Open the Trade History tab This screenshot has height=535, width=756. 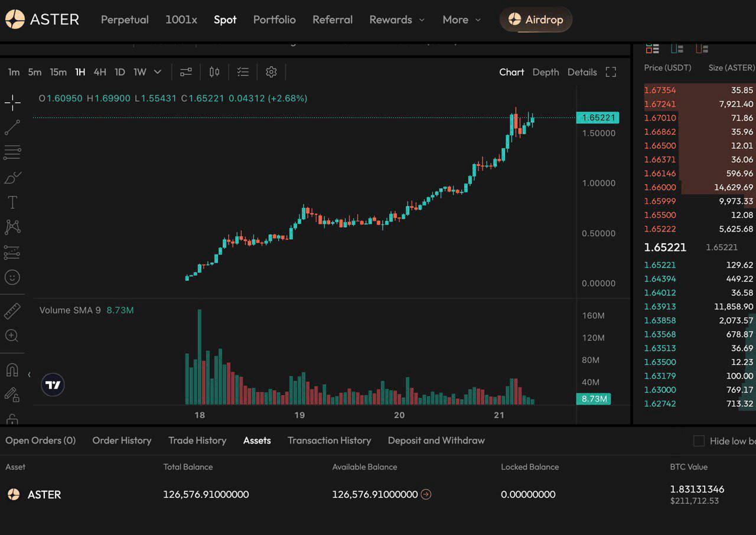pos(197,441)
